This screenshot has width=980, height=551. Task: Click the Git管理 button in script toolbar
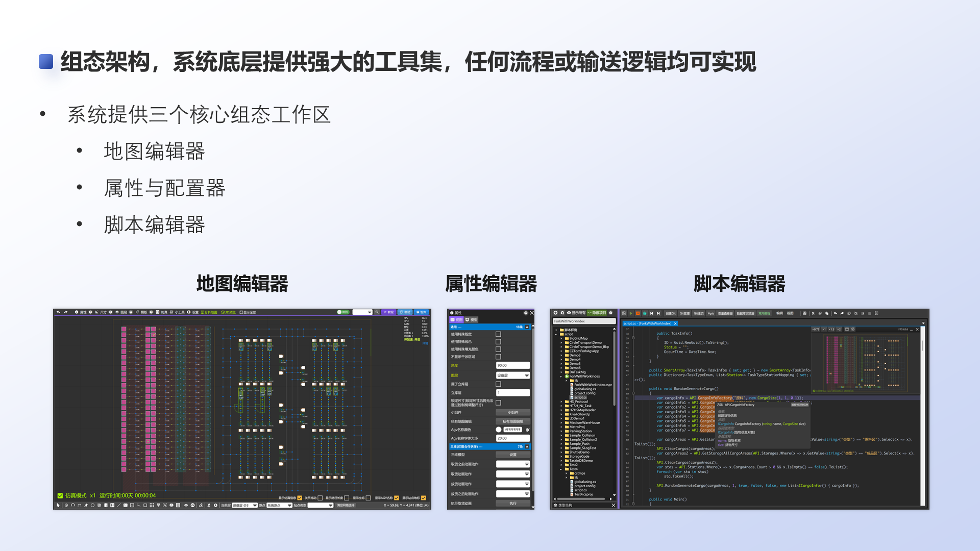pyautogui.click(x=684, y=313)
